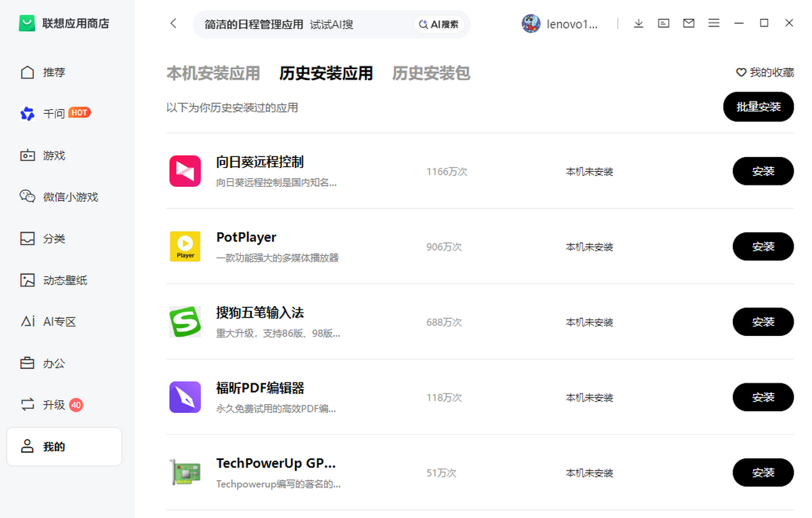Image resolution: width=812 pixels, height=518 pixels.
Task: Click the 906万次 download count
Action: (x=444, y=247)
